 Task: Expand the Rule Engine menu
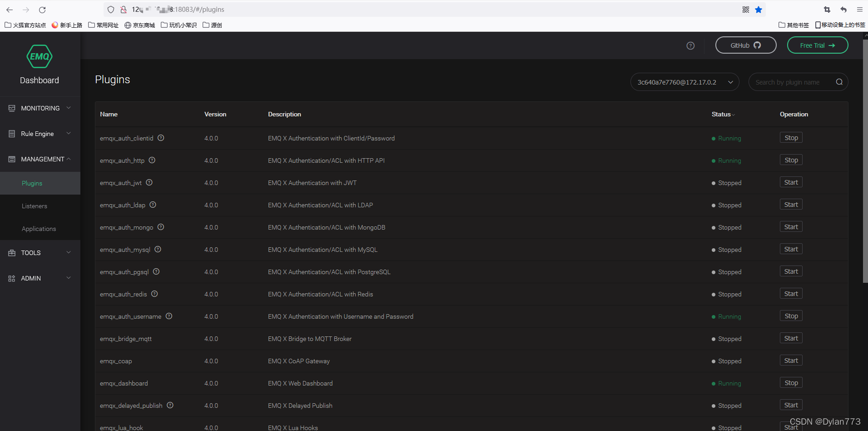click(x=40, y=134)
